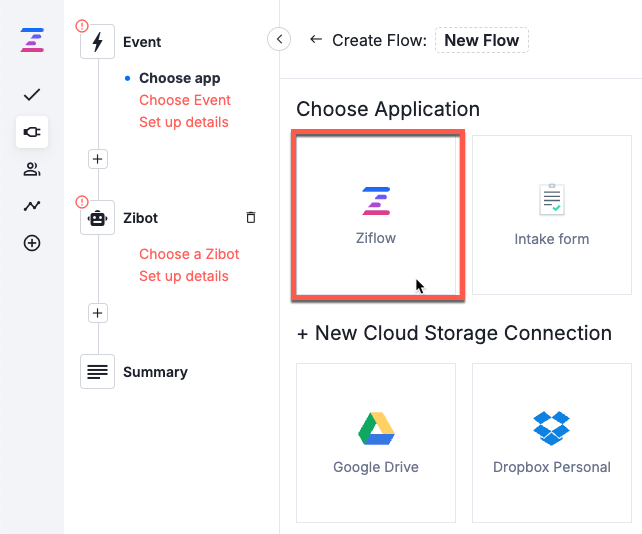Open the plug connections icon in sidebar
The height and width of the screenshot is (534, 642).
32,132
